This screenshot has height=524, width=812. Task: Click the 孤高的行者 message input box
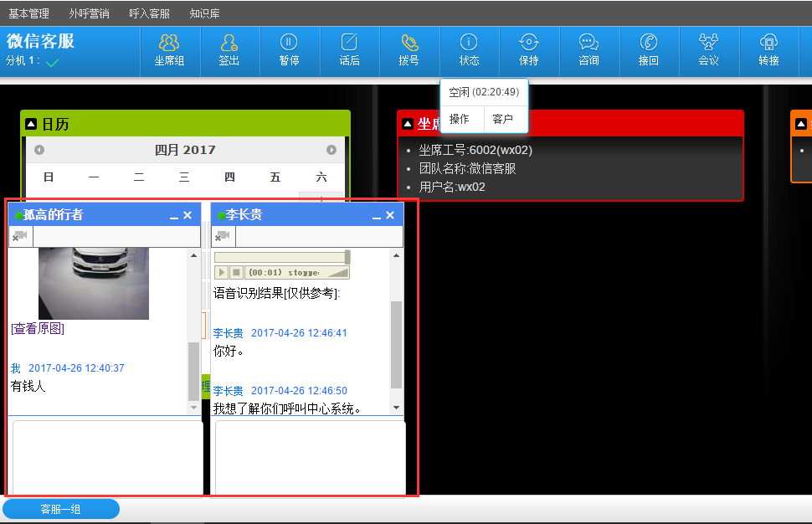[107, 456]
